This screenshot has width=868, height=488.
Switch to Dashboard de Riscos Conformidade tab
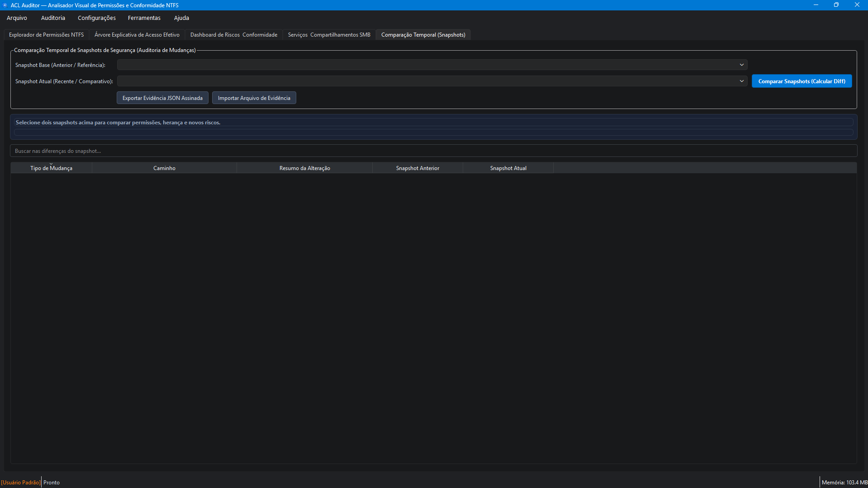coord(234,35)
